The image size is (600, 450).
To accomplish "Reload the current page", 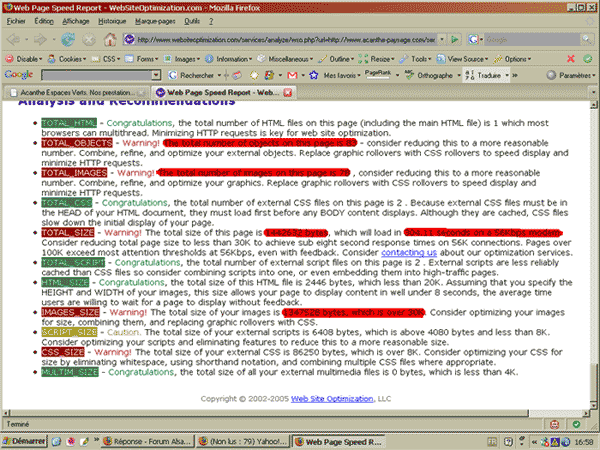I will point(68,39).
